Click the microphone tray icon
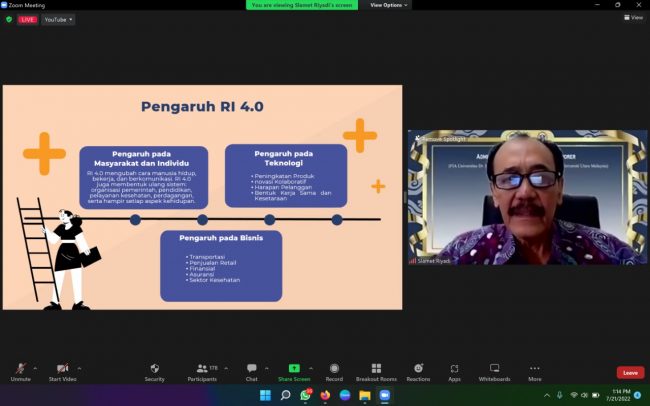The image size is (650, 406). [x=559, y=395]
